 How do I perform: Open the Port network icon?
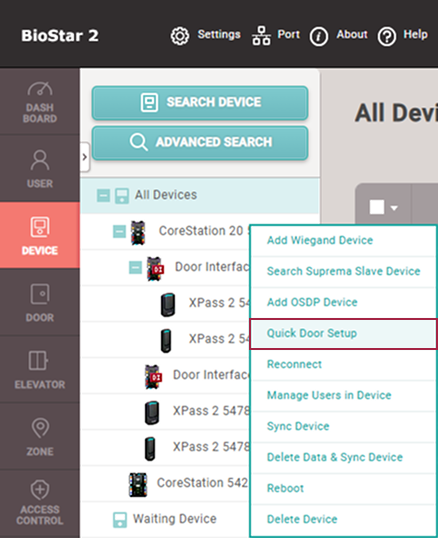tap(261, 36)
